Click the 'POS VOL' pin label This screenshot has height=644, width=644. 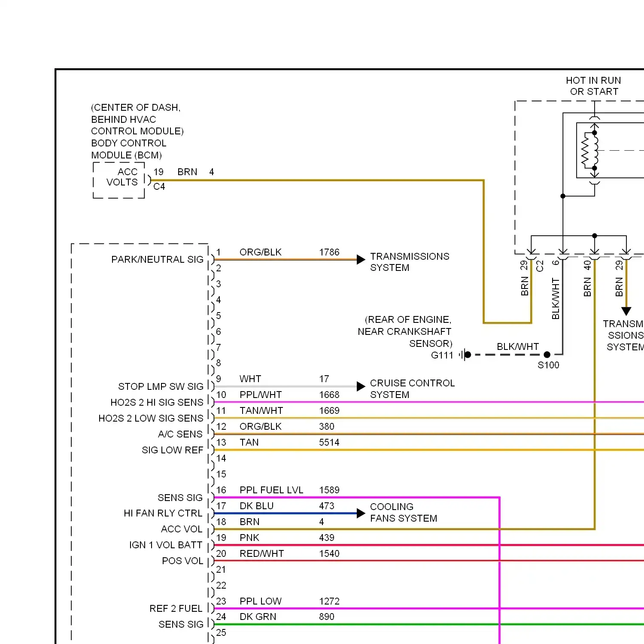(182, 561)
